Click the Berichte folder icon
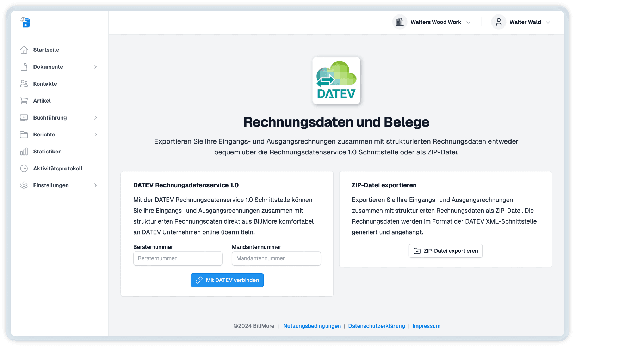 coord(24,134)
